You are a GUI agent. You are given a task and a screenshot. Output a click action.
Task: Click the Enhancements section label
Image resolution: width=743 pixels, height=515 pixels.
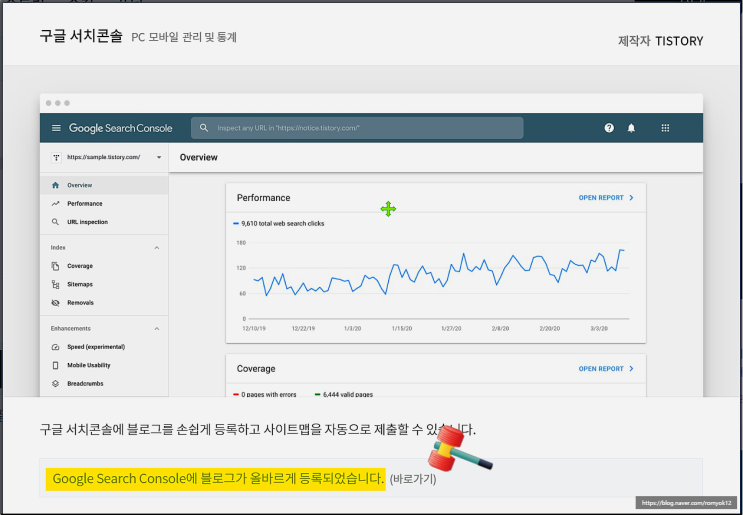click(x=71, y=329)
